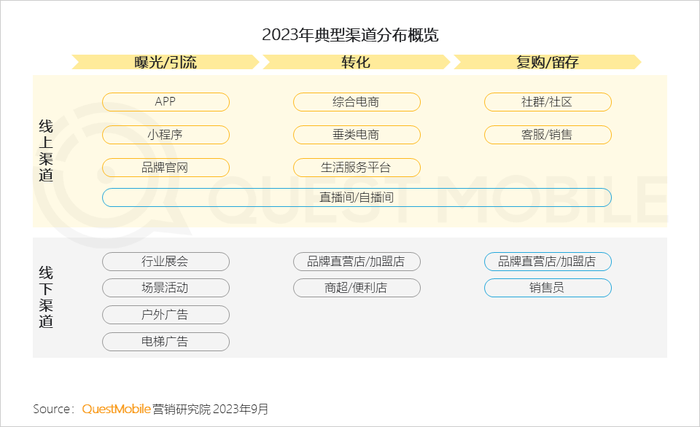Click the Source: label
Screen dimensions: 700x427
click(53, 409)
